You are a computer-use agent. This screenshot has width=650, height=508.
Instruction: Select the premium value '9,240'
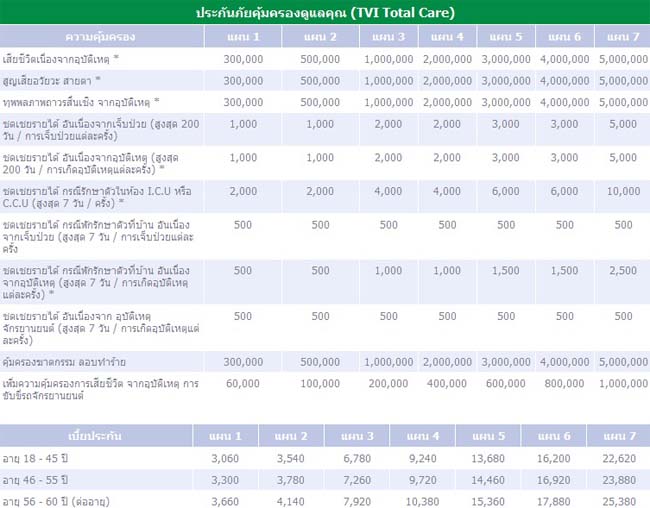[422, 459]
